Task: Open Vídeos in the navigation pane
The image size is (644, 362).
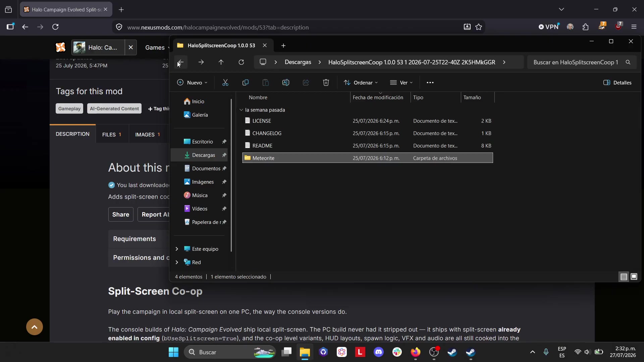Action: point(200,208)
